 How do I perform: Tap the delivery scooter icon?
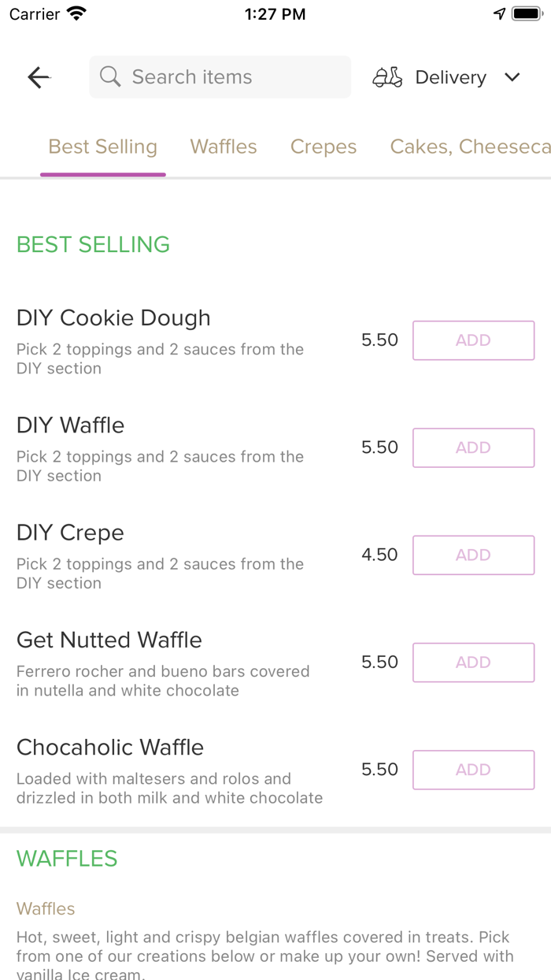click(387, 77)
